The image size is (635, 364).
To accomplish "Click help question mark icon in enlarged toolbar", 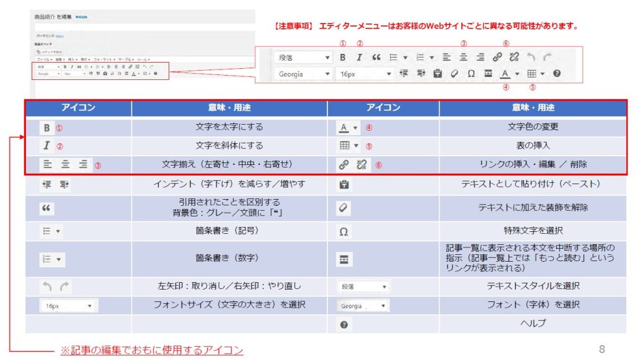I will pos(556,74).
